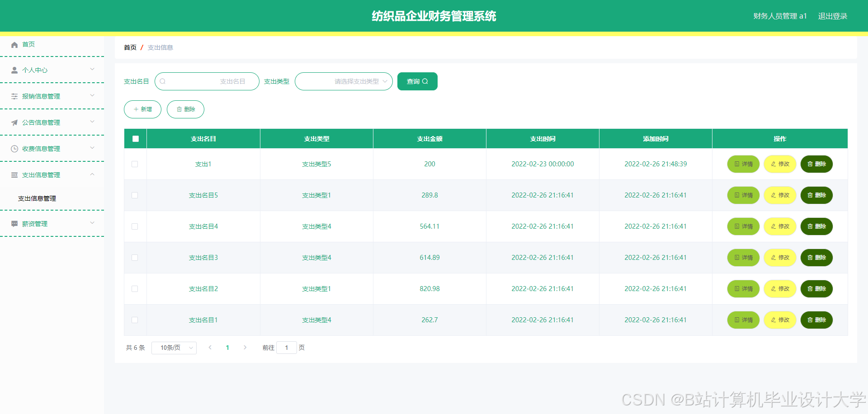Open the 请选择支出类型 dropdown
868x414 pixels.
[344, 81]
